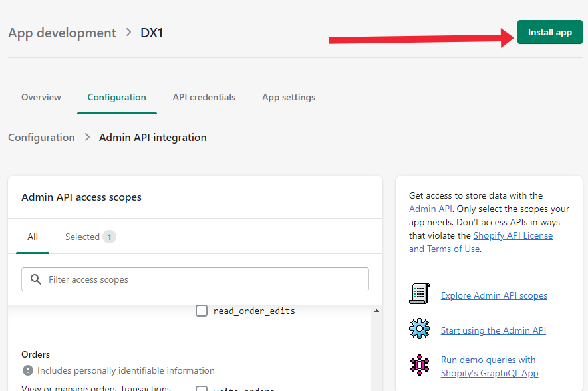Click the Admin API integration breadcrumb text
The height and width of the screenshot is (391, 588).
point(152,138)
